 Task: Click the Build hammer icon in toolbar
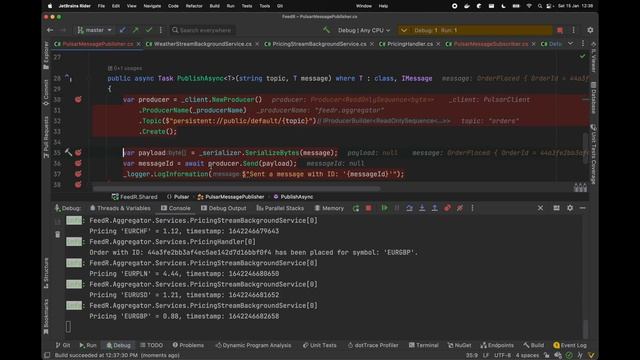pyautogui.click(x=326, y=30)
